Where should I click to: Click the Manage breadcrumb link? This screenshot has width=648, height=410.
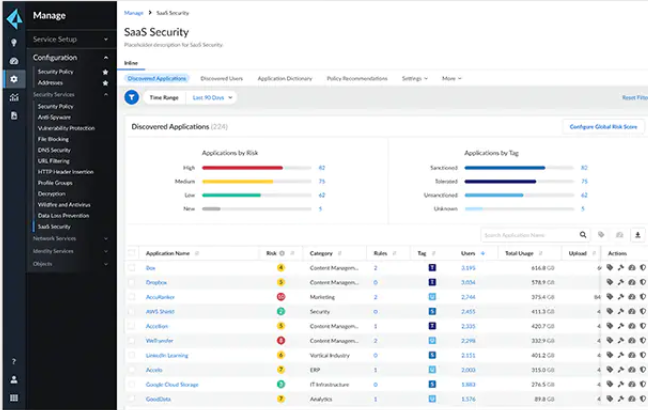tap(133, 13)
